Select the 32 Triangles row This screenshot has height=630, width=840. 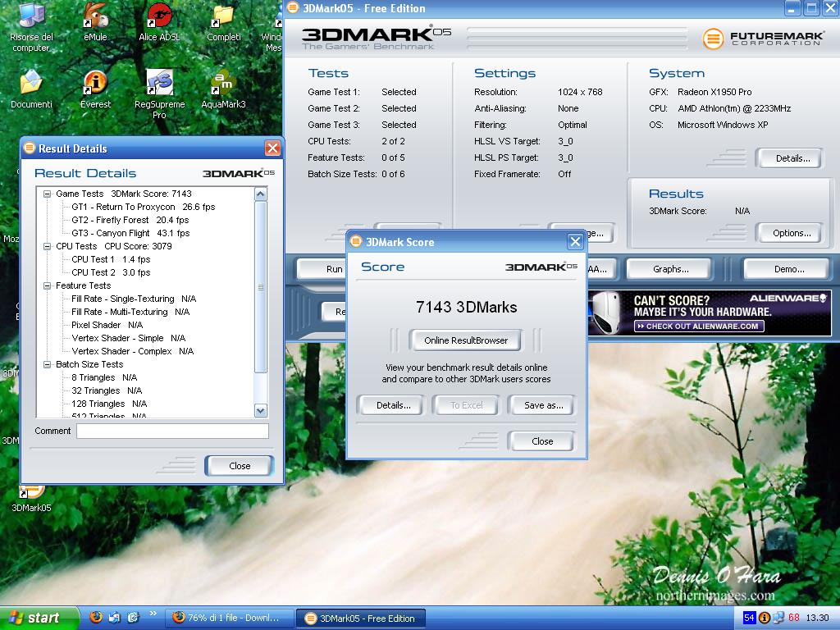point(107,390)
